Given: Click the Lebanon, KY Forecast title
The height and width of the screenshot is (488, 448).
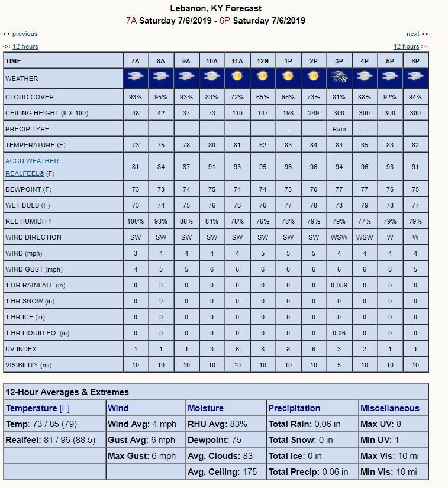Looking at the screenshot, I should [x=215, y=8].
